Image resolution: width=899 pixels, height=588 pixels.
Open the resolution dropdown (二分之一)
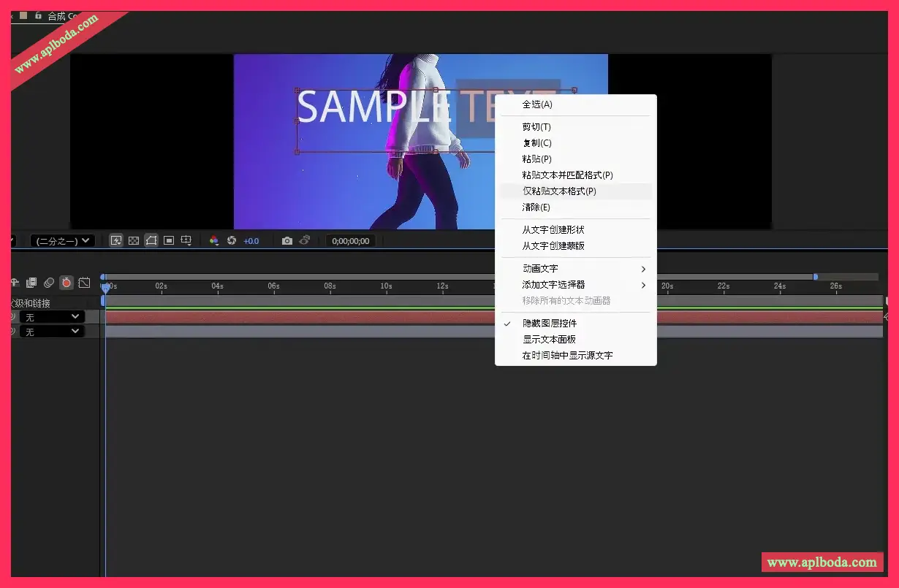click(63, 240)
